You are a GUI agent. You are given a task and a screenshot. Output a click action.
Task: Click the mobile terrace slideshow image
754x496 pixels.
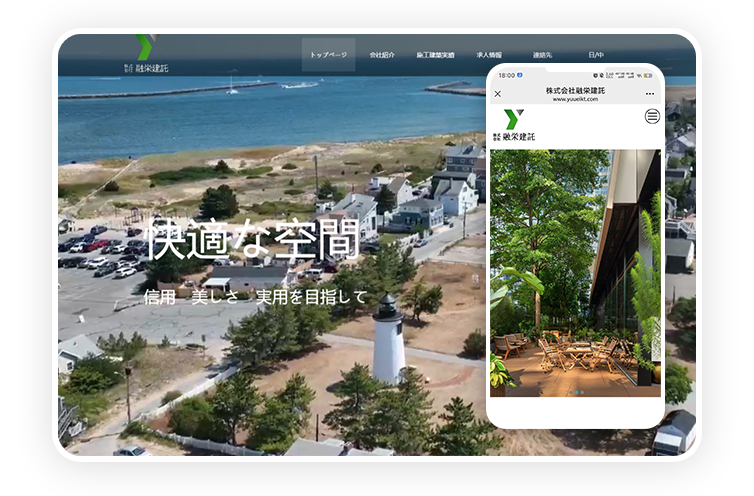(x=575, y=273)
